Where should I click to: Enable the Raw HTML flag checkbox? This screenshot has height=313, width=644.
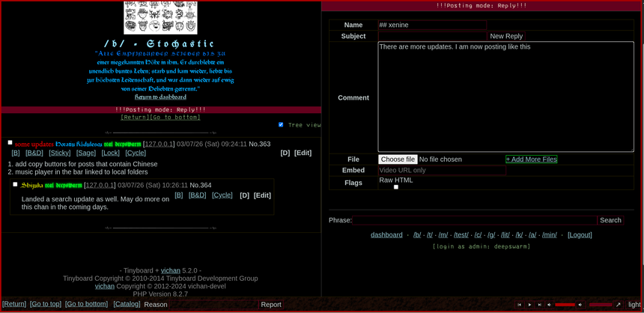(x=396, y=187)
